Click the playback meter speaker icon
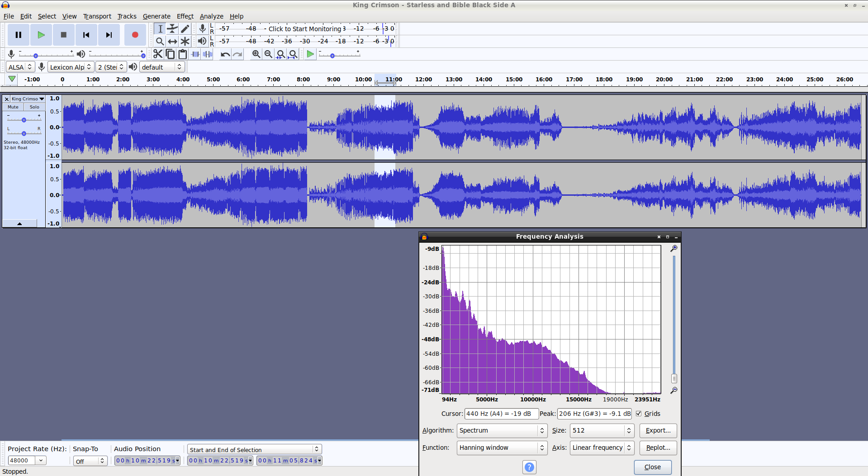Viewport: 868px width, 476px height. click(x=202, y=41)
